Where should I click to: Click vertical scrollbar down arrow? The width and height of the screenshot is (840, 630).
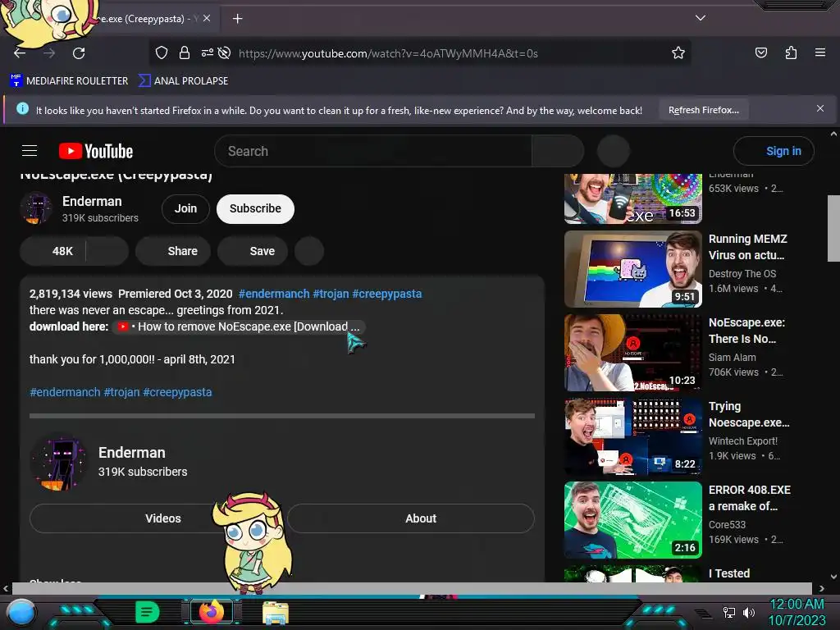click(833, 577)
